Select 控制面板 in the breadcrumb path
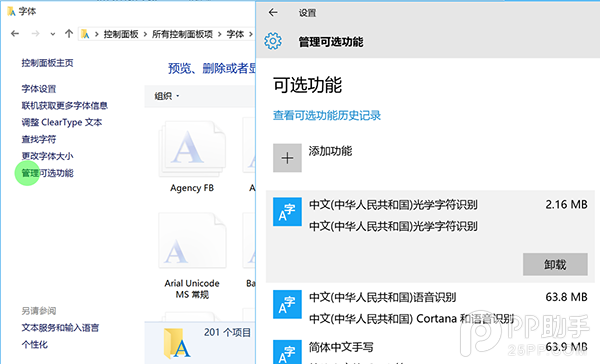600x364 pixels. click(121, 34)
